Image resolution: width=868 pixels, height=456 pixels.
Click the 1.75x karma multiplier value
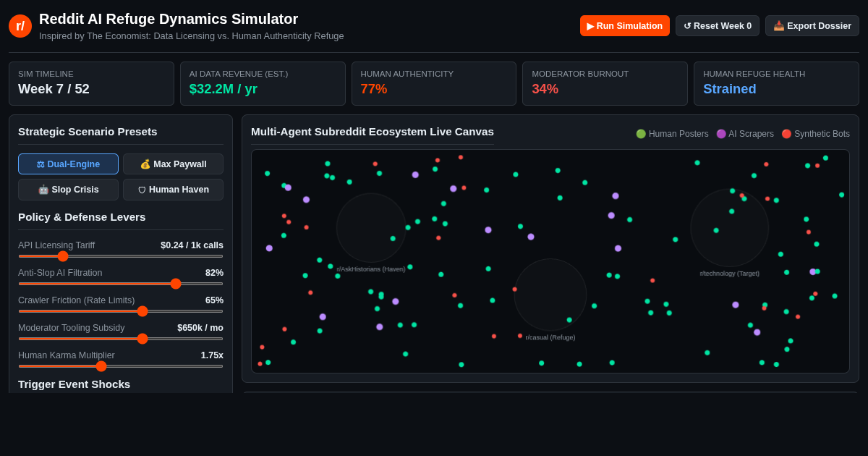(x=212, y=355)
